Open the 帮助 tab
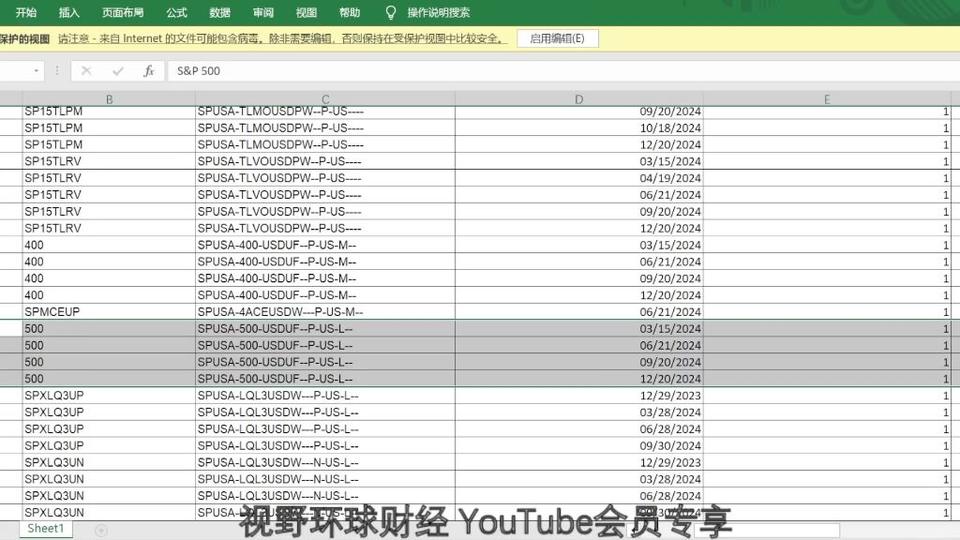The image size is (960, 540). coord(350,12)
